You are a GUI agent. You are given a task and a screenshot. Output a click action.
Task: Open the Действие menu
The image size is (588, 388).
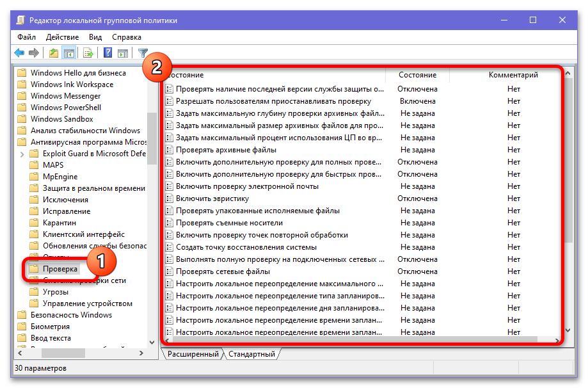(62, 37)
